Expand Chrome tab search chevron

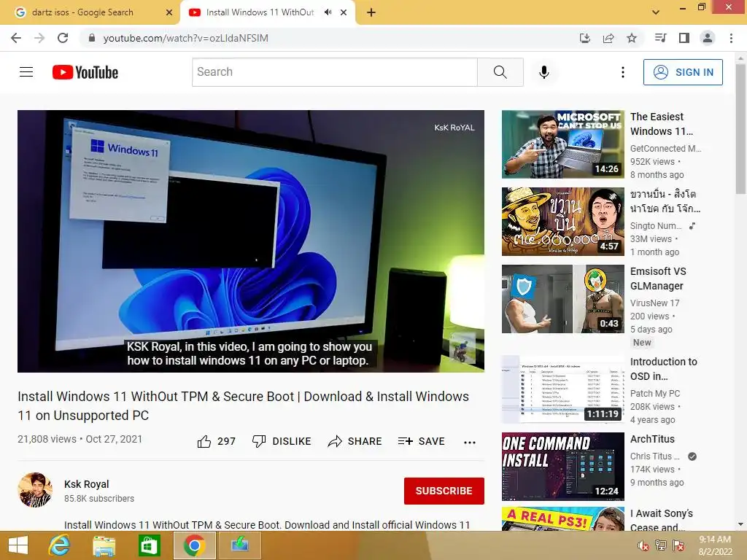tap(656, 12)
